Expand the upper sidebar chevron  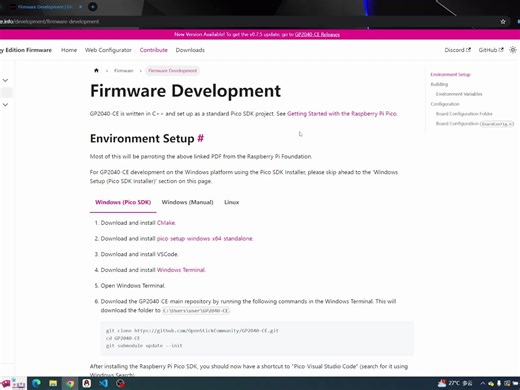point(5,80)
